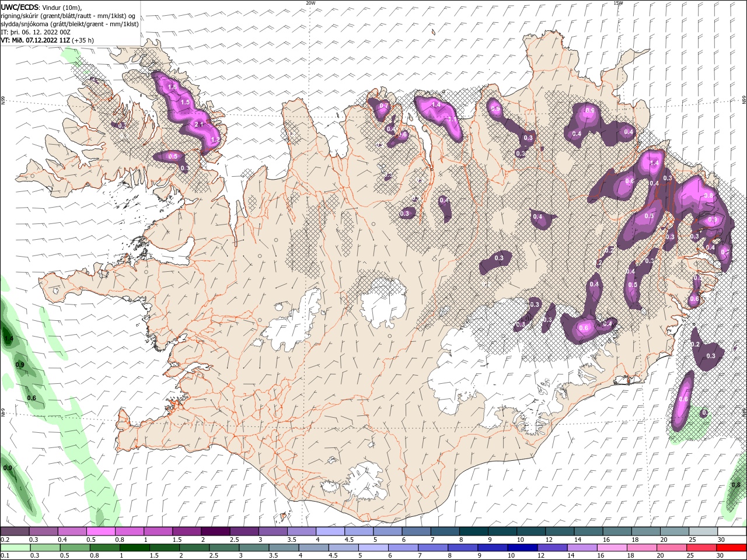Pick the top legend swatch starting at 14

click(x=589, y=531)
